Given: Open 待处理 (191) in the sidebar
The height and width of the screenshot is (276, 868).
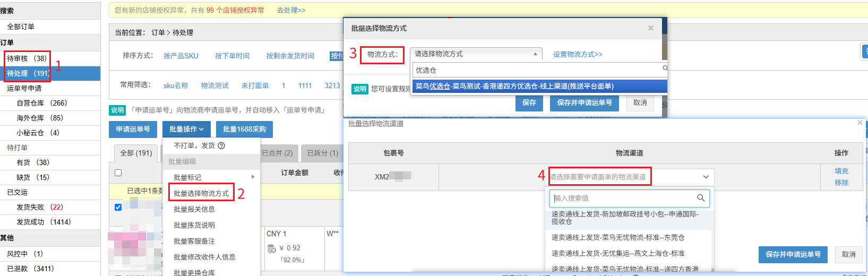Looking at the screenshot, I should [50, 73].
